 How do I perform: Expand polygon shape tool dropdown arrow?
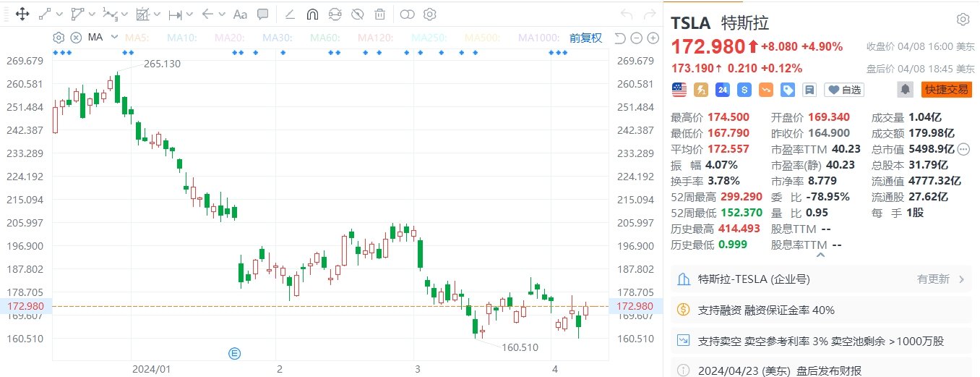point(93,14)
